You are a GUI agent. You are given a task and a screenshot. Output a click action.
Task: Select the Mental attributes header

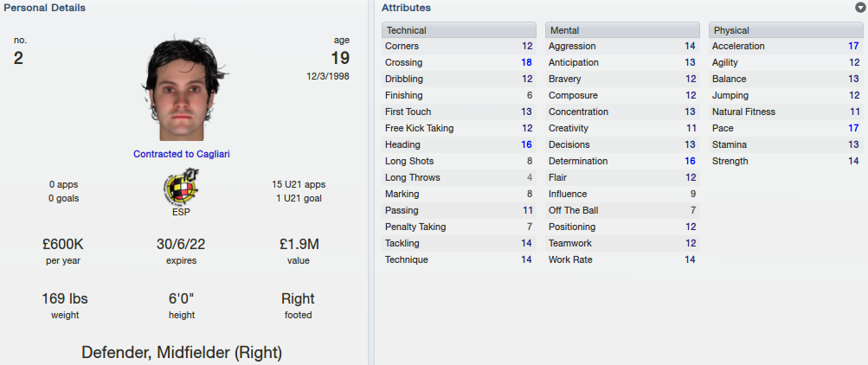[x=622, y=30]
